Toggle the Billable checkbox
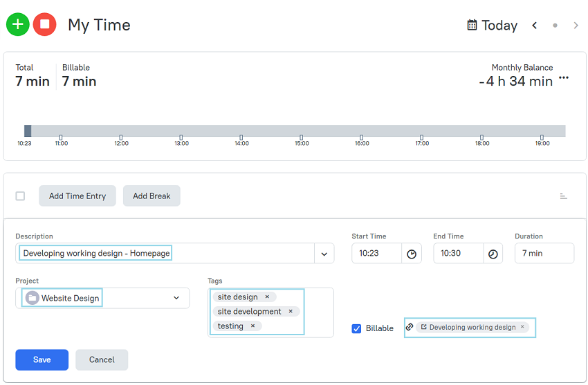The height and width of the screenshot is (385, 588). 356,328
